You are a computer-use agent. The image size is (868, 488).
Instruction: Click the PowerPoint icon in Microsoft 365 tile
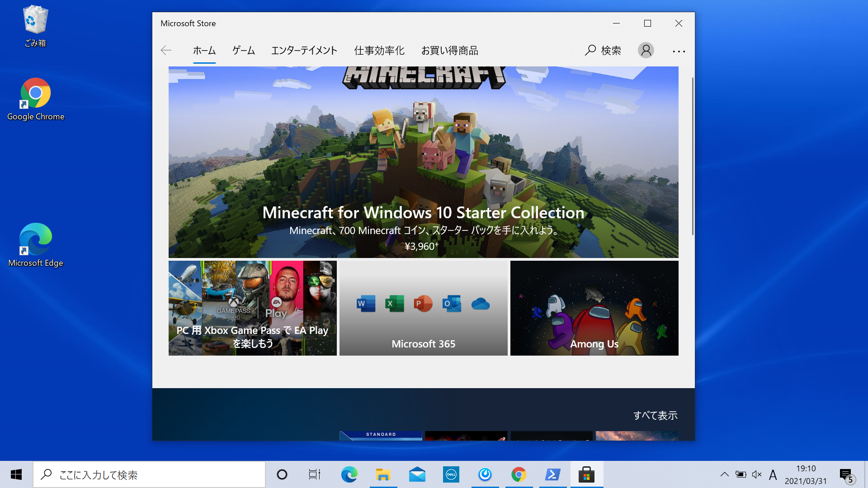[x=423, y=304]
